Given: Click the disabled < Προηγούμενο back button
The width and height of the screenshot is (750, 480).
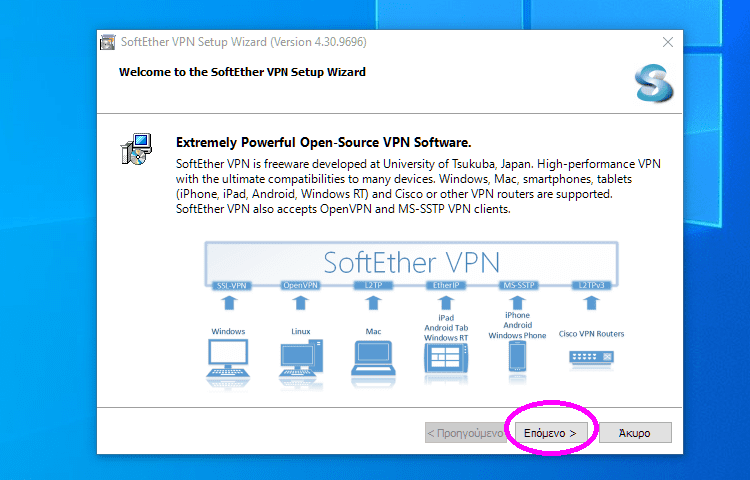Looking at the screenshot, I should pyautogui.click(x=465, y=433).
